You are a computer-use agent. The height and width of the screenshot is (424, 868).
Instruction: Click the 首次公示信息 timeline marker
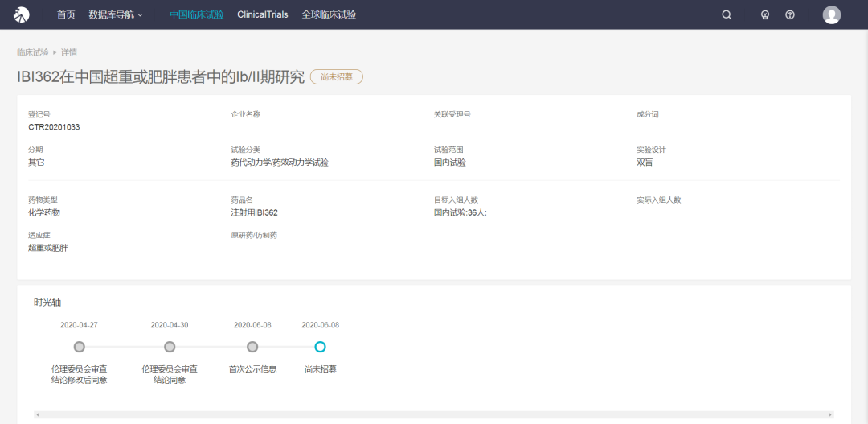[252, 347]
